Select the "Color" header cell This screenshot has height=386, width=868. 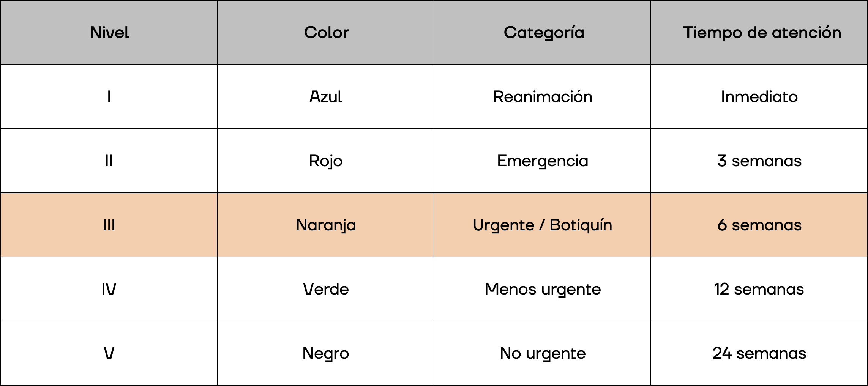coord(326,33)
